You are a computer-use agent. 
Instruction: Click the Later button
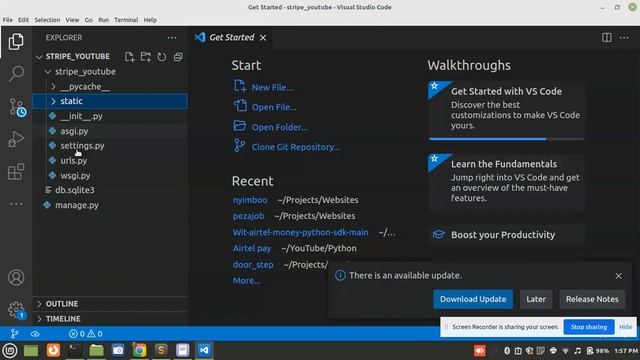pos(536,299)
